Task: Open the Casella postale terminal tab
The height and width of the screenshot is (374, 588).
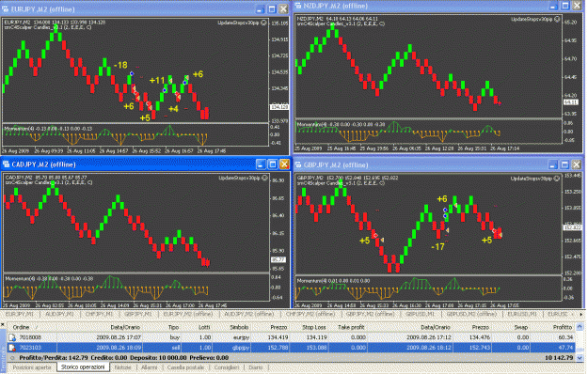Action: [x=185, y=367]
